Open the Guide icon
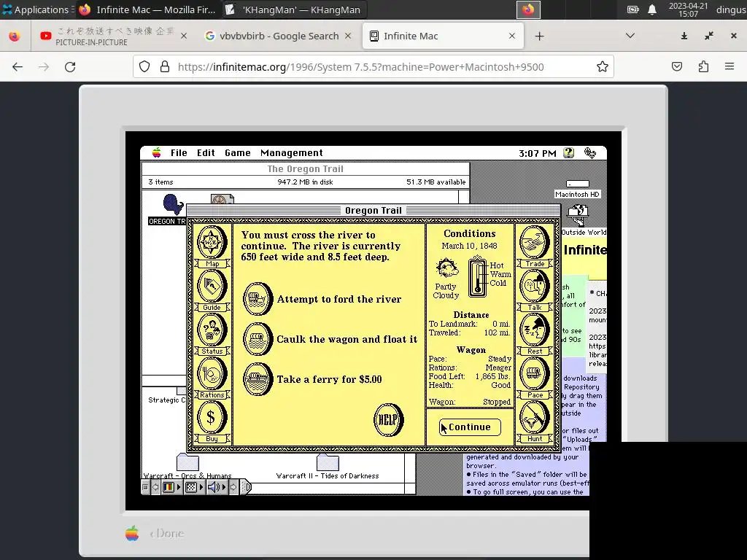Screen dimensions: 747x560 click(x=212, y=286)
